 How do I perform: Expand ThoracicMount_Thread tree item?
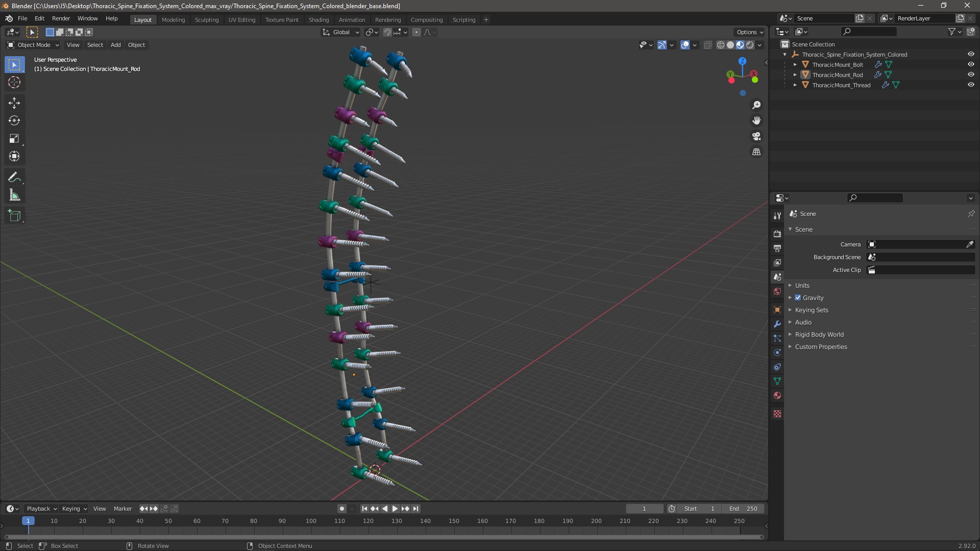coord(795,85)
